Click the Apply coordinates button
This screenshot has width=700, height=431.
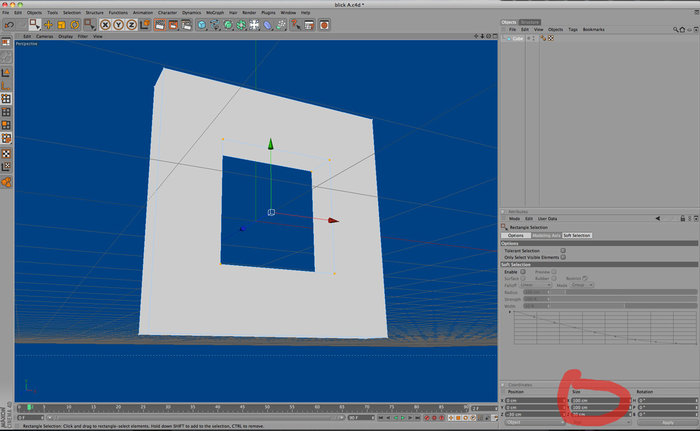(x=668, y=422)
